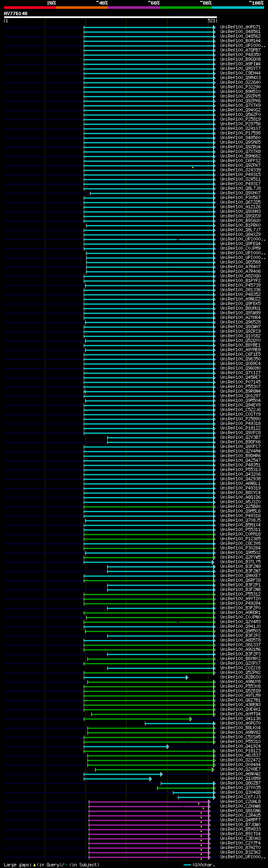Open hit label UniRef100_C2UAL8
The image size is (268, 868).
pos(240,801)
